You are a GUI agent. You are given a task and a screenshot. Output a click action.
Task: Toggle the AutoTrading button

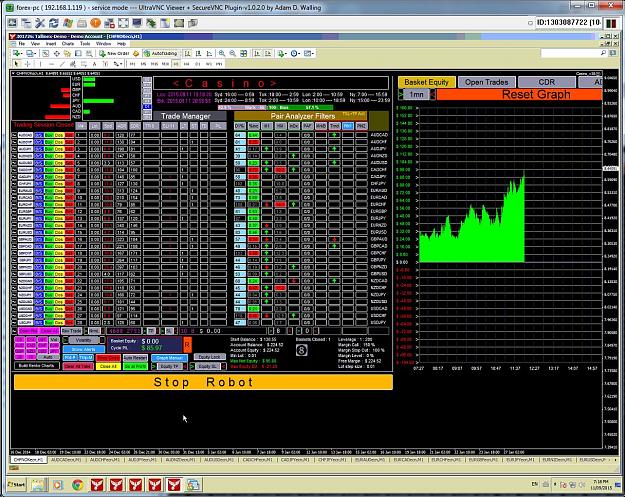[x=161, y=53]
